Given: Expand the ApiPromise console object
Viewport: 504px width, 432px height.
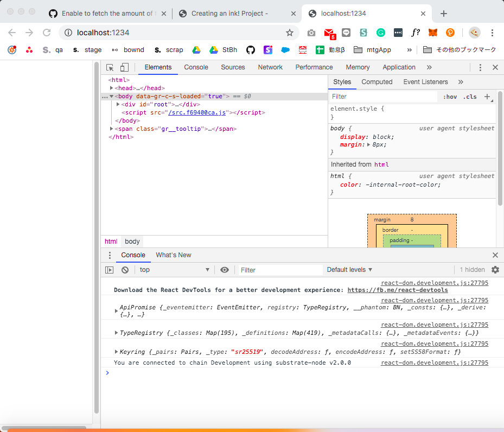Looking at the screenshot, I should (x=116, y=311).
